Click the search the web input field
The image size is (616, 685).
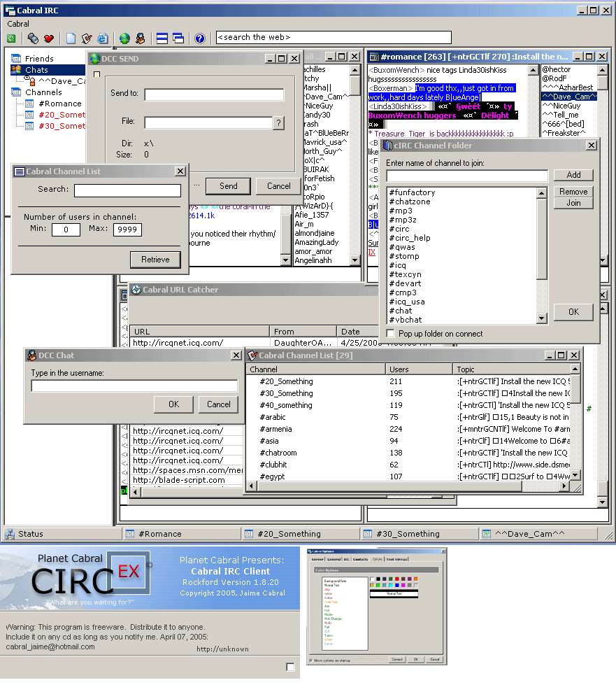334,38
